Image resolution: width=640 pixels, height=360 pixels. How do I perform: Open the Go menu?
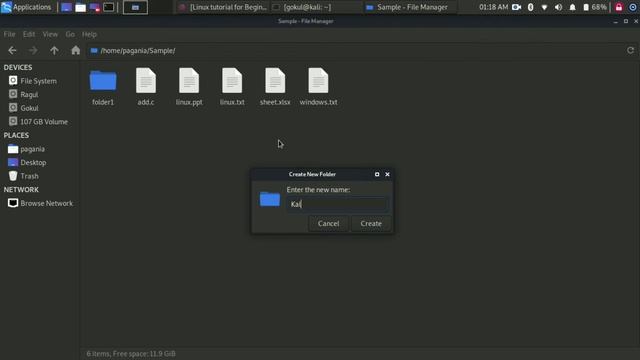point(70,34)
